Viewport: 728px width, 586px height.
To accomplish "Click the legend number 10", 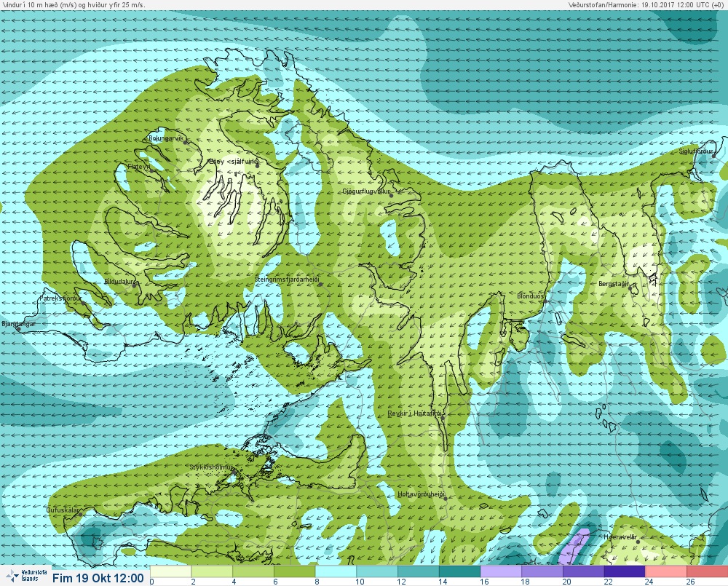I will point(360,582).
